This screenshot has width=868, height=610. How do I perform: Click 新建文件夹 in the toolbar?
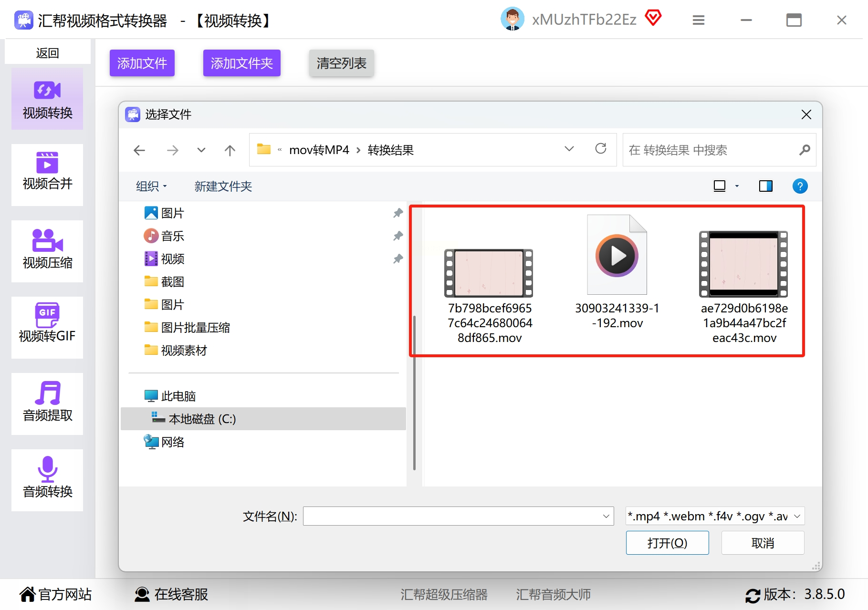click(x=223, y=186)
